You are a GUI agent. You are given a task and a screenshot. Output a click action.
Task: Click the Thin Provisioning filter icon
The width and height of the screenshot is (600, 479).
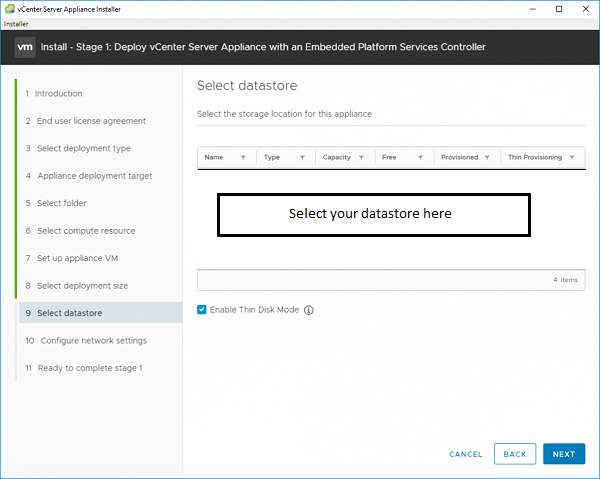click(x=572, y=158)
